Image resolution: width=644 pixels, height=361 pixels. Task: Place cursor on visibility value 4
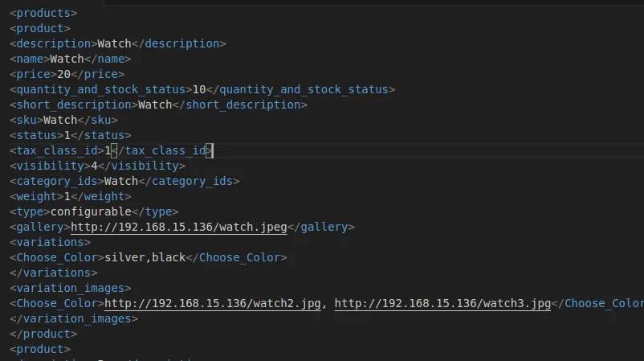tap(94, 166)
